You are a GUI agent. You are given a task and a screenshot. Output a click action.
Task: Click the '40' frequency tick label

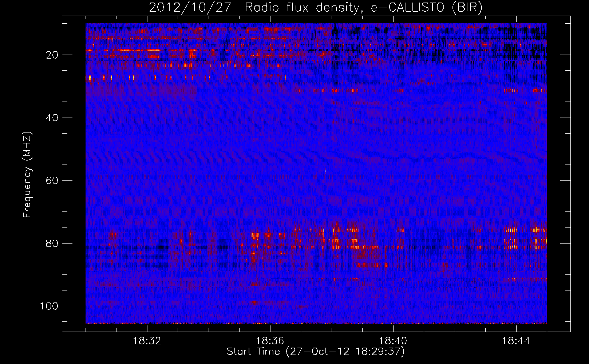pos(52,118)
